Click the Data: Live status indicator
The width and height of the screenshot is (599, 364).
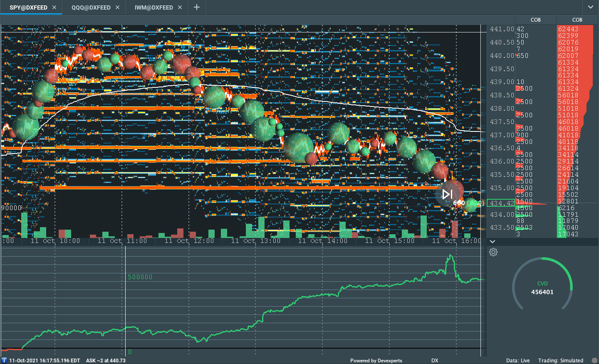tap(518, 361)
